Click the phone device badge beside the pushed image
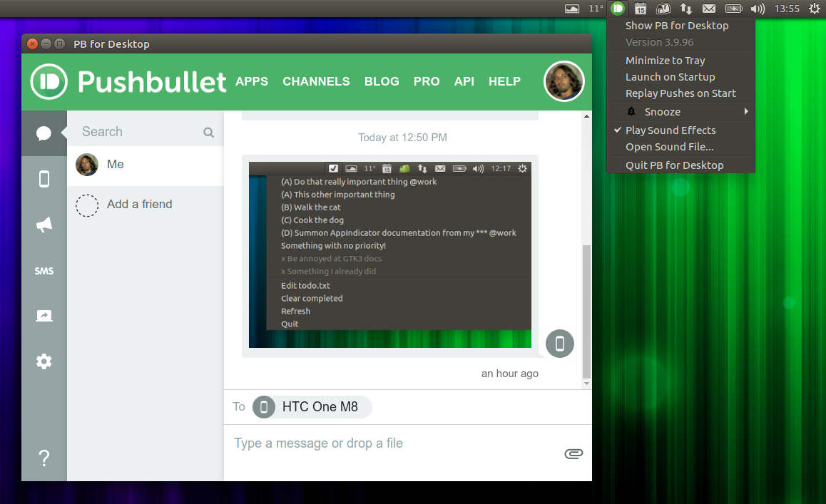 559,344
